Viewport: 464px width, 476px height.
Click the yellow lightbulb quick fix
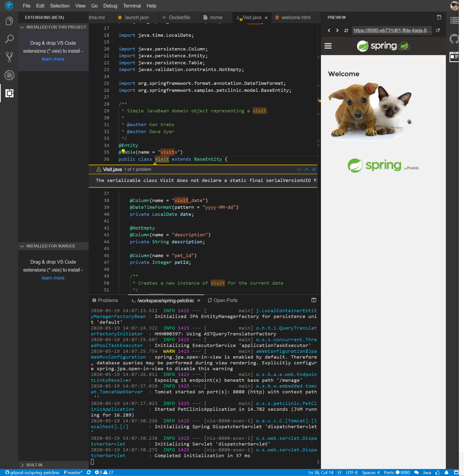tap(123, 151)
